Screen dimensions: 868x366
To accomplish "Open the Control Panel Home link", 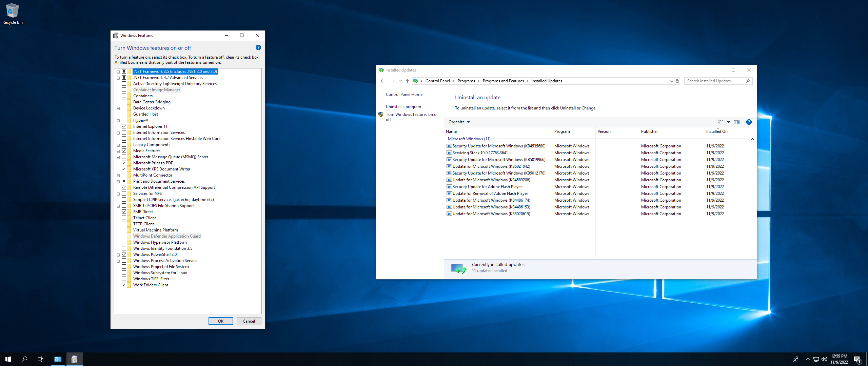I will click(404, 95).
